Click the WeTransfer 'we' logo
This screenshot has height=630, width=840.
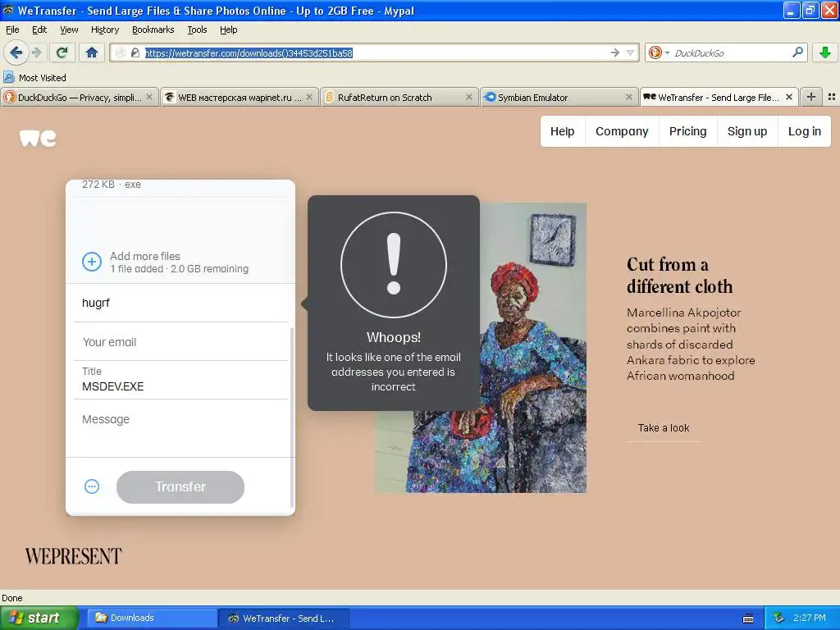coord(38,138)
